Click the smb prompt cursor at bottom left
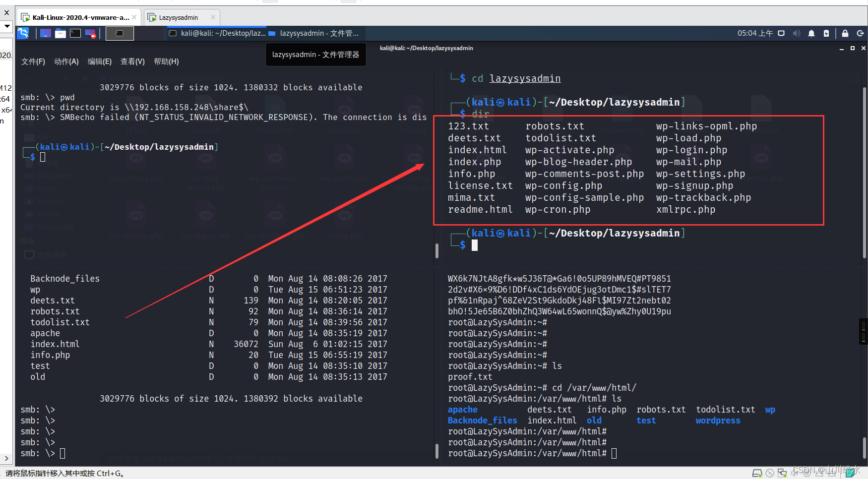 click(x=62, y=453)
